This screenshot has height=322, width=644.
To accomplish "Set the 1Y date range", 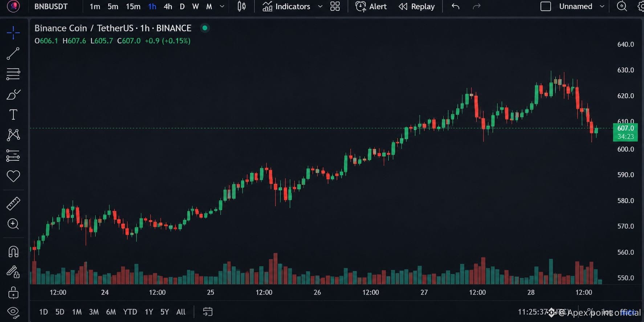I will [x=149, y=312].
